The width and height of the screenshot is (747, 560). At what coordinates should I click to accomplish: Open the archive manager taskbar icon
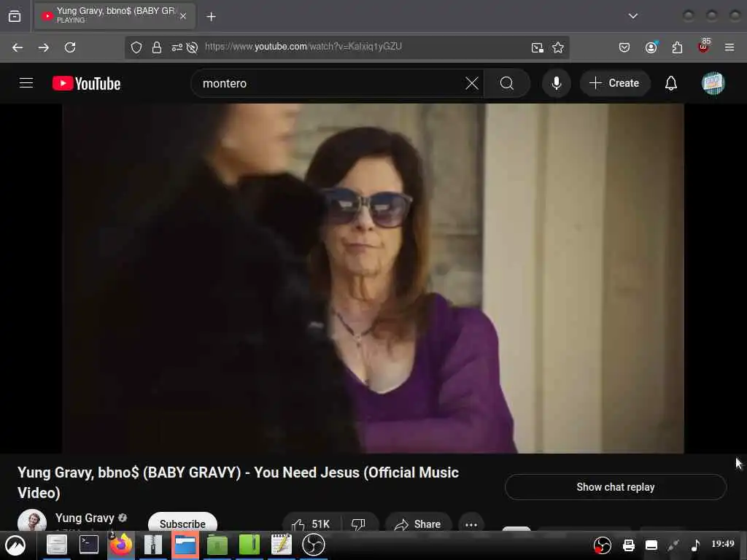(153, 545)
